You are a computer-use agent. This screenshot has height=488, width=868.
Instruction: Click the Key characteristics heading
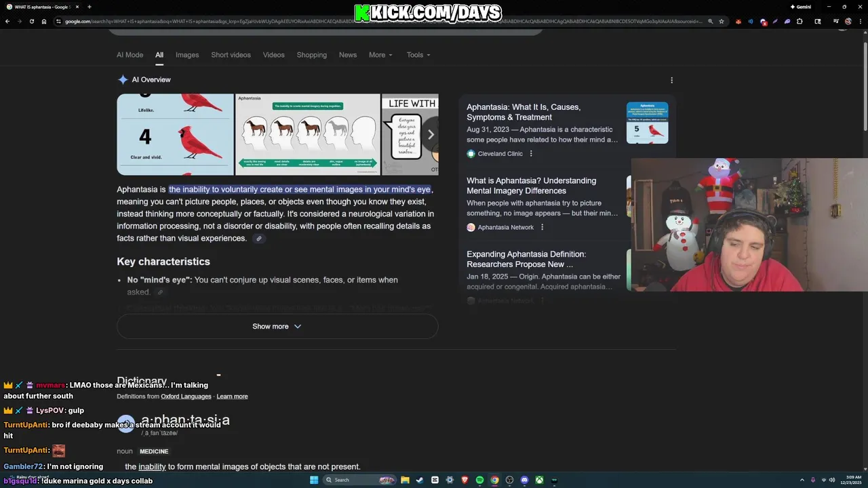(163, 262)
